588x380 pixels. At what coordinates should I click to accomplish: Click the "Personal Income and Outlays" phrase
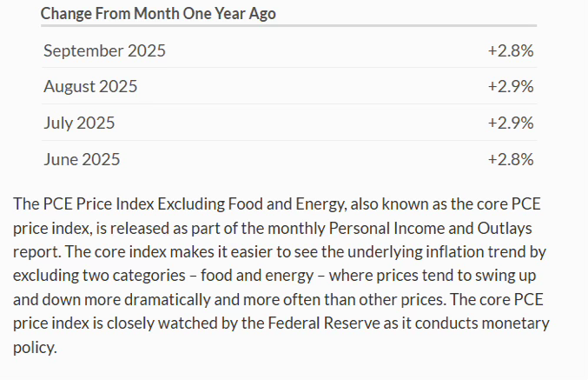[426, 227]
